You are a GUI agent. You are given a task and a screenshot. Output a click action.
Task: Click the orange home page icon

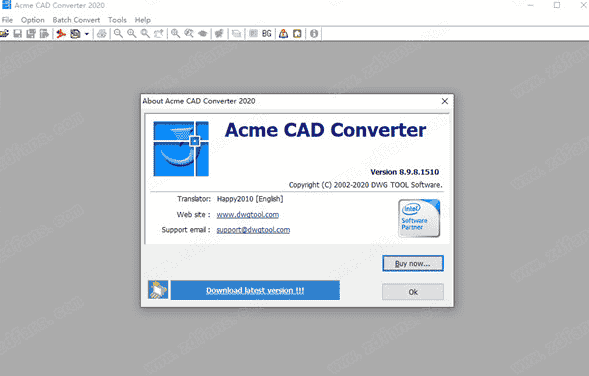(x=297, y=34)
